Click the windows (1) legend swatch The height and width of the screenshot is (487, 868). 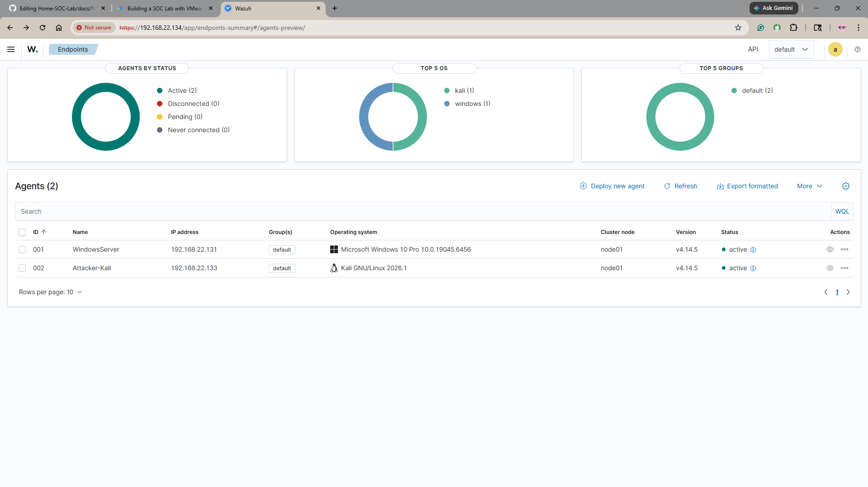coord(447,104)
